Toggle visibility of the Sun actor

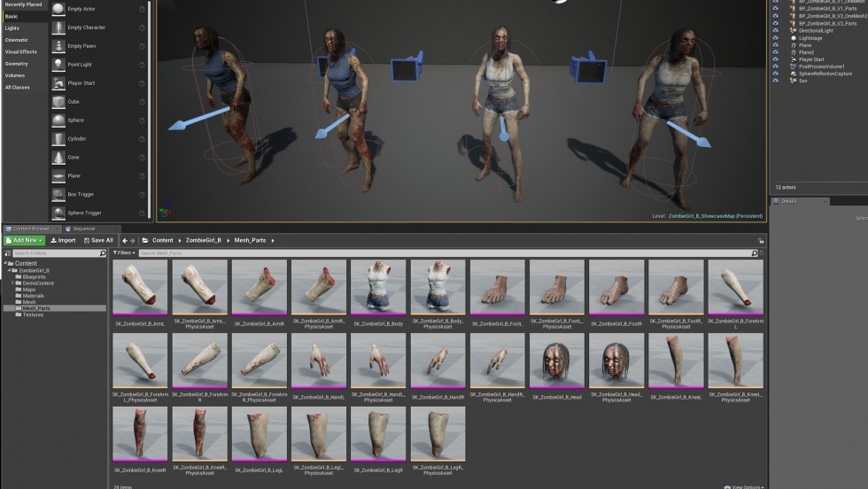pos(776,81)
